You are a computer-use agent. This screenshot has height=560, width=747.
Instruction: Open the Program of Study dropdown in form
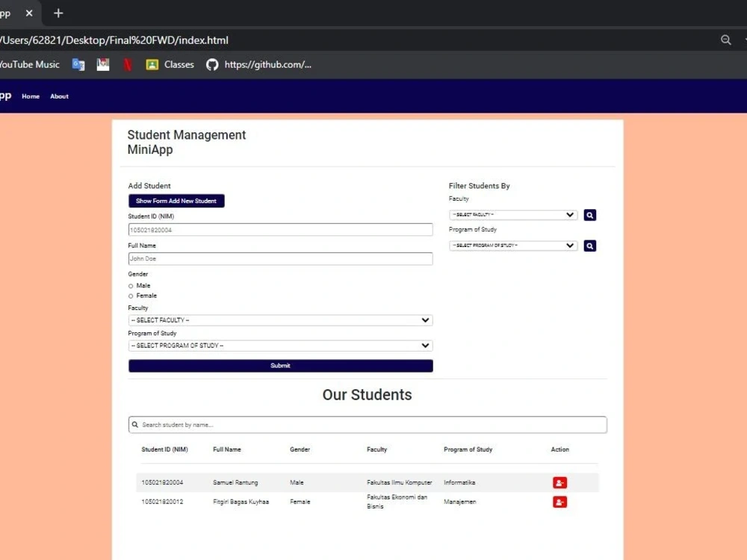(281, 346)
